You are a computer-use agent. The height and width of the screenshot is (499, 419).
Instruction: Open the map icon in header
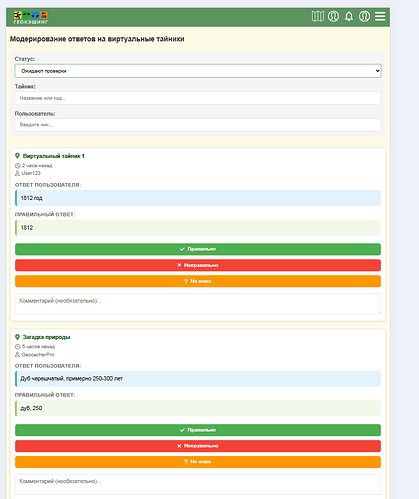[x=317, y=16]
